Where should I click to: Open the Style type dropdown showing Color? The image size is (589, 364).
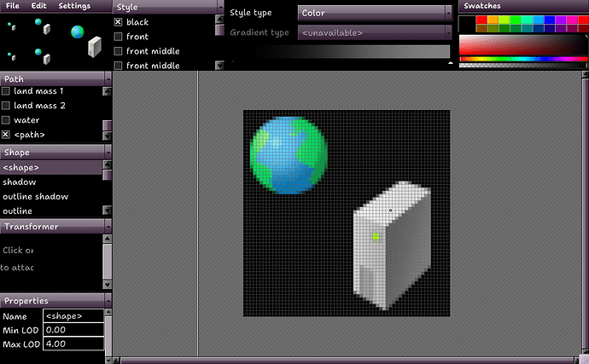tap(375, 13)
